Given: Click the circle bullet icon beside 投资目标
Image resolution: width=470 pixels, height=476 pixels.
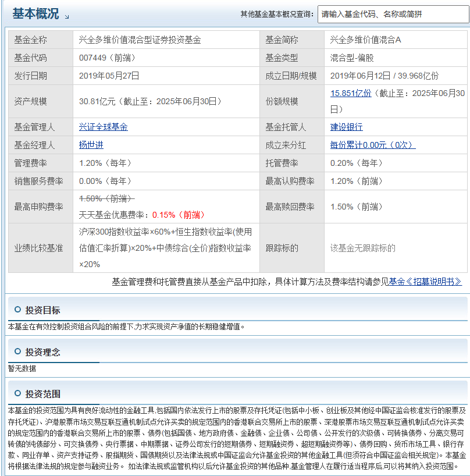Looking at the screenshot, I should [17, 310].
